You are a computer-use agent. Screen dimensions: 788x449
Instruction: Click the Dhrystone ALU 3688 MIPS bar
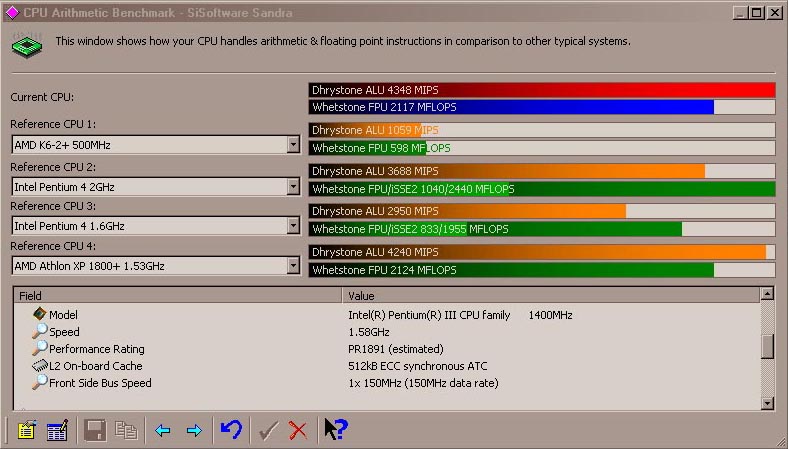coord(542,171)
